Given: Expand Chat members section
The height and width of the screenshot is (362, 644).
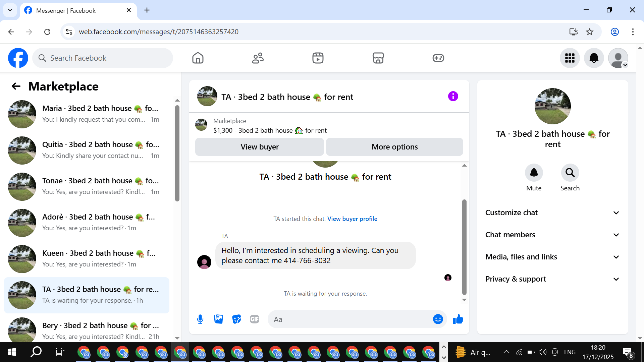Looking at the screenshot, I should pyautogui.click(x=552, y=235).
